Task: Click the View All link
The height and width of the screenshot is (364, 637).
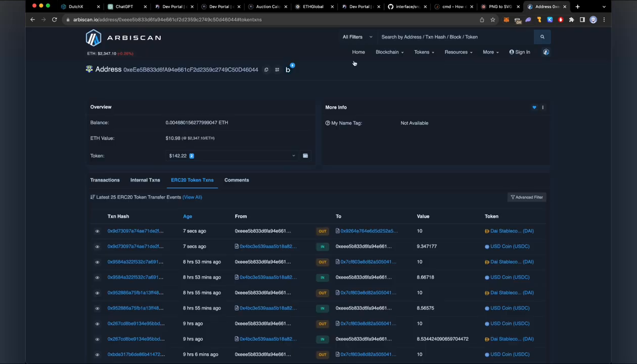Action: pos(192,197)
